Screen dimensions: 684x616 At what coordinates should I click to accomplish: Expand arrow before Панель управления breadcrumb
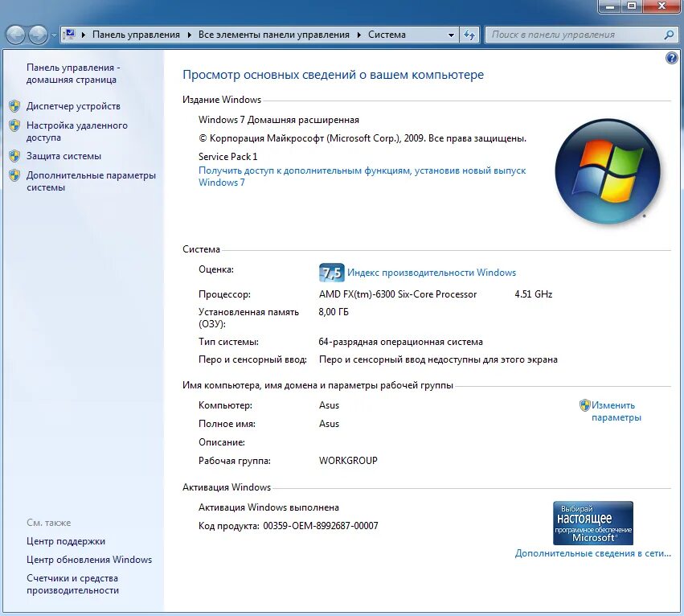click(x=84, y=35)
